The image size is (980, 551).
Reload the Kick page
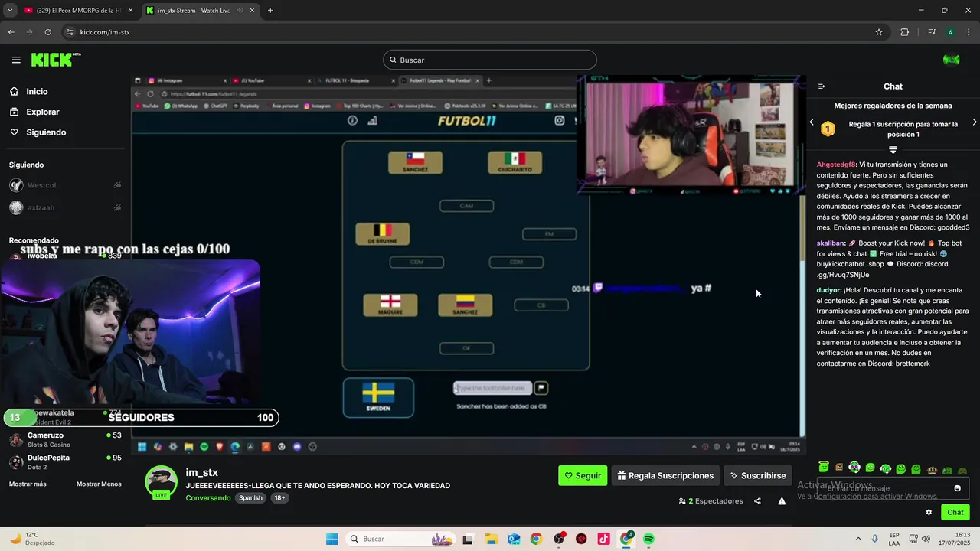[47, 32]
